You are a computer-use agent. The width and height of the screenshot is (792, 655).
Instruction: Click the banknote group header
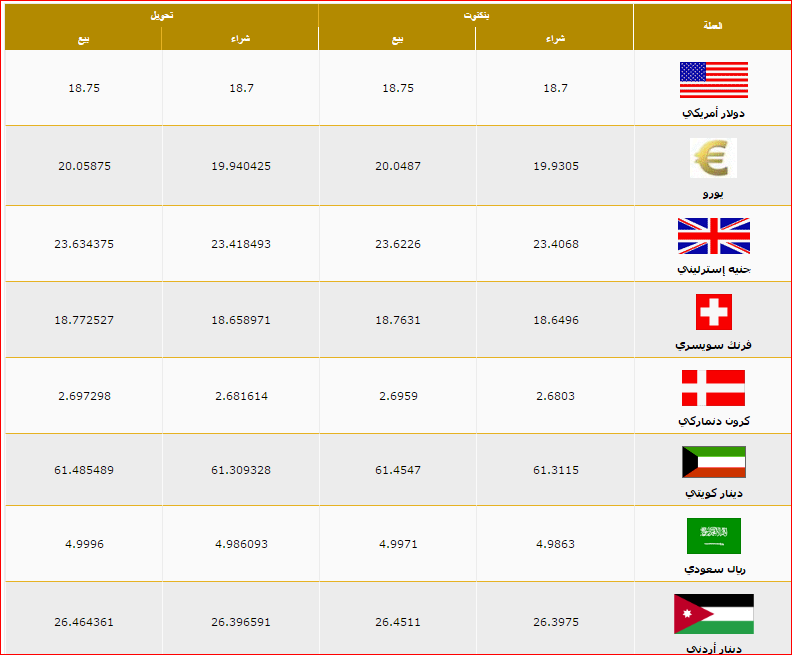pyautogui.click(x=476, y=15)
